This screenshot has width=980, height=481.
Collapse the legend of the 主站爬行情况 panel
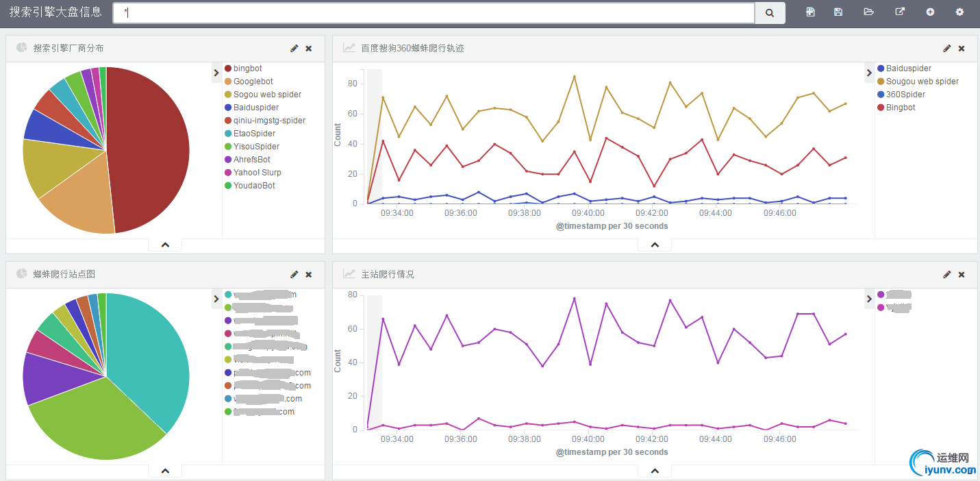pyautogui.click(x=870, y=299)
